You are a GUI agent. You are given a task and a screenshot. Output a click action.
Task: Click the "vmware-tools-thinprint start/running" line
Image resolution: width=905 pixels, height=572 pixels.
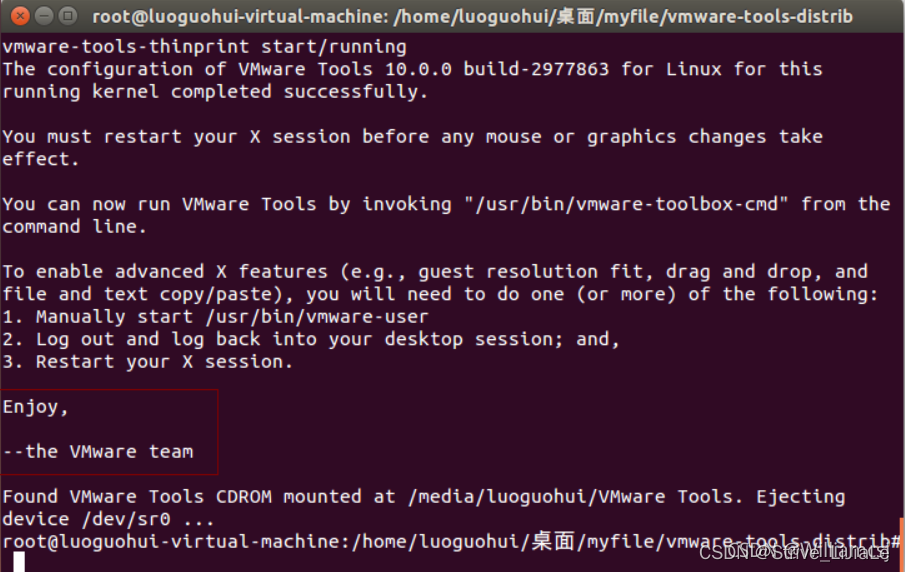pyautogui.click(x=204, y=46)
